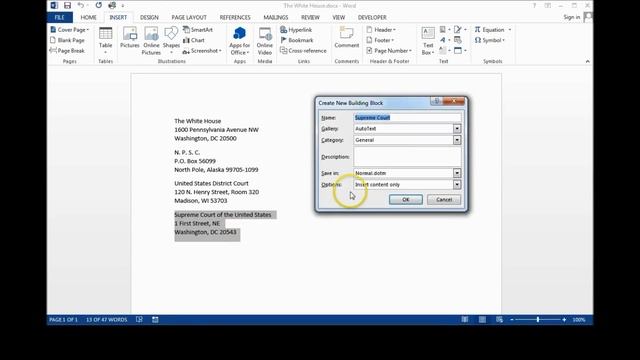Click the Help question mark icon
This screenshot has height=360, width=640.
[534, 5]
